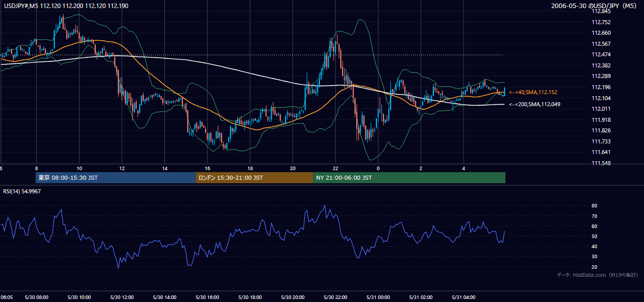Viewport: 644px width, 302px height.
Task: Select the 200 SMA 112.049 label
Action: (534, 105)
